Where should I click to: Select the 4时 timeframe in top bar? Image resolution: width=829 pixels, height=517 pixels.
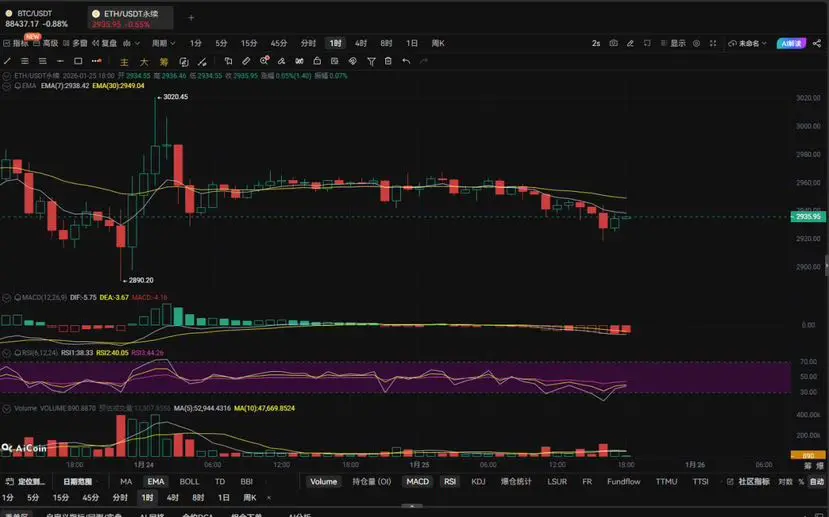point(361,43)
